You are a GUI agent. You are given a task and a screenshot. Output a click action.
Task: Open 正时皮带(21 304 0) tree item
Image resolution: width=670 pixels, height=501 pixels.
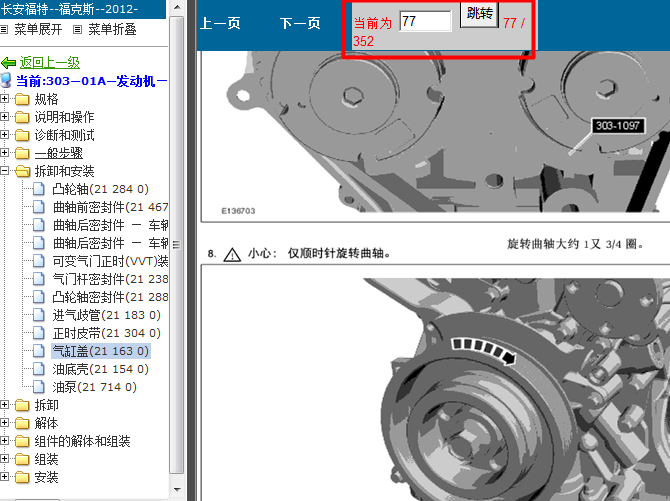click(x=106, y=333)
